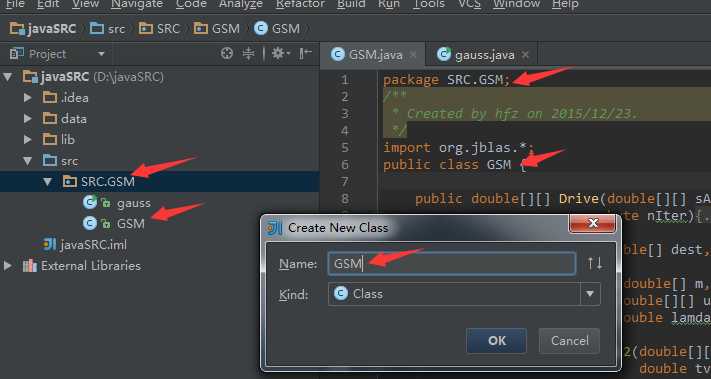The width and height of the screenshot is (711, 379).
Task: Close the GSM.java tab
Action: tap(413, 55)
